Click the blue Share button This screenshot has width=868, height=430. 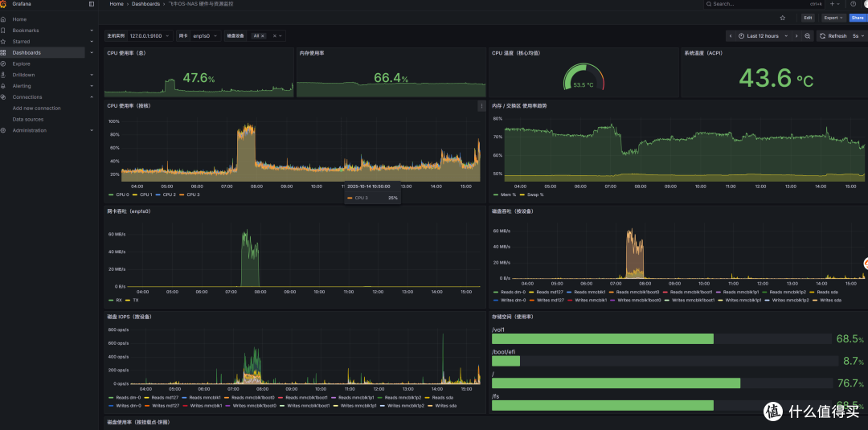click(x=858, y=18)
